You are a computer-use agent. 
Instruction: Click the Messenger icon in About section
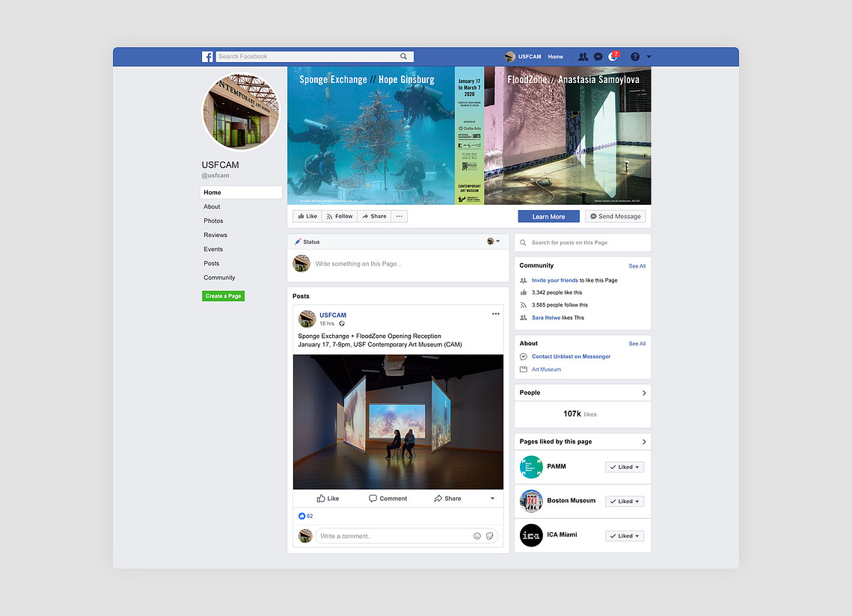pyautogui.click(x=524, y=357)
